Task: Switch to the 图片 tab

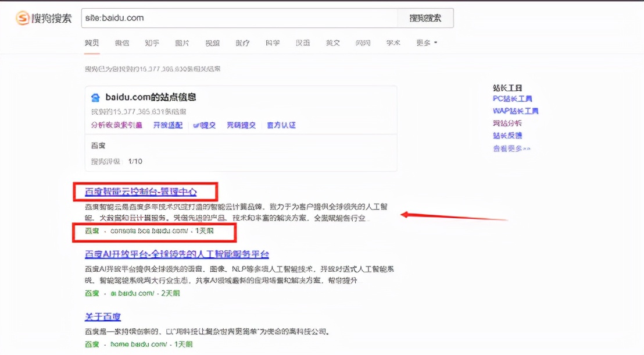Action: point(182,43)
